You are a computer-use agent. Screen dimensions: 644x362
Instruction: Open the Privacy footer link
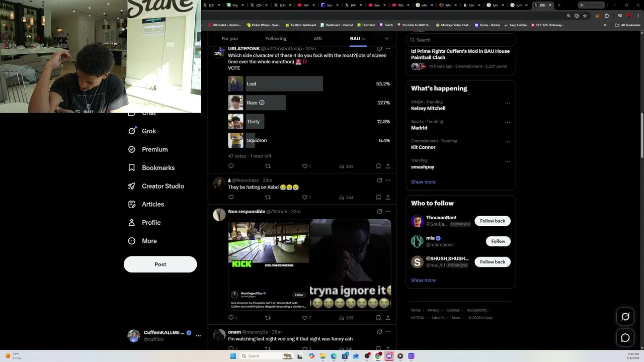coord(434,310)
